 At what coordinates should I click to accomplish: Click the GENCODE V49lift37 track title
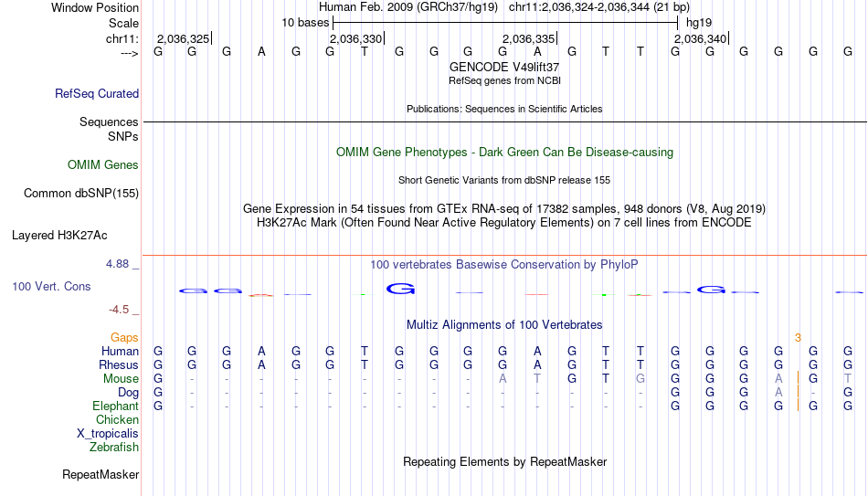pos(504,67)
